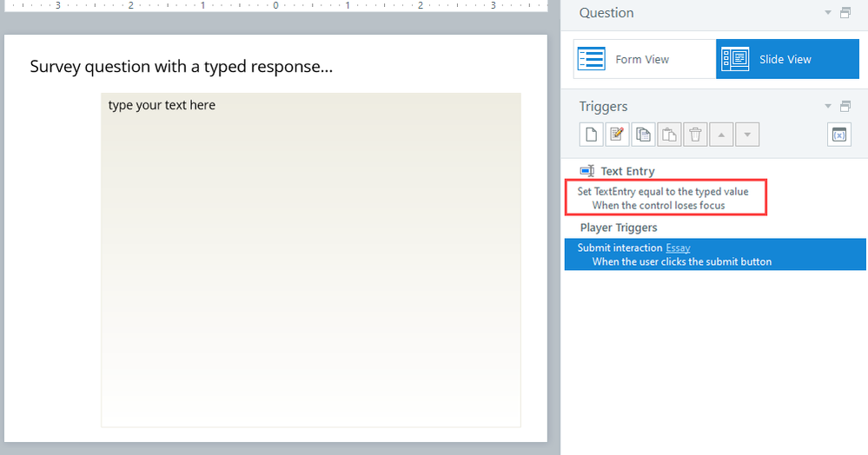The width and height of the screenshot is (868, 455).
Task: Open the manage variables dialog
Action: pyautogui.click(x=839, y=135)
